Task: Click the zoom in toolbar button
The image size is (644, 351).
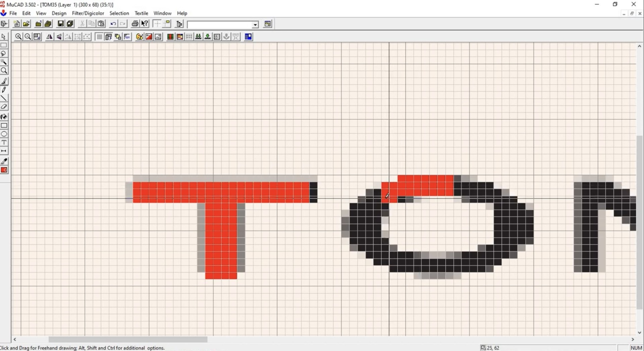Action: coord(18,37)
